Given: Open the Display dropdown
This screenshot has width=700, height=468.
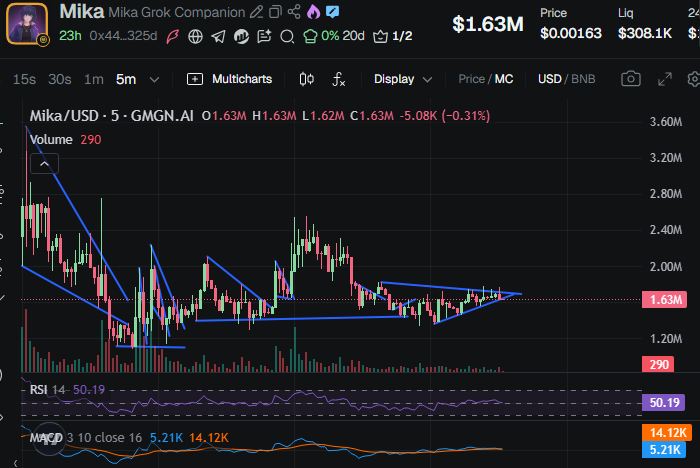Looking at the screenshot, I should click(x=403, y=79).
